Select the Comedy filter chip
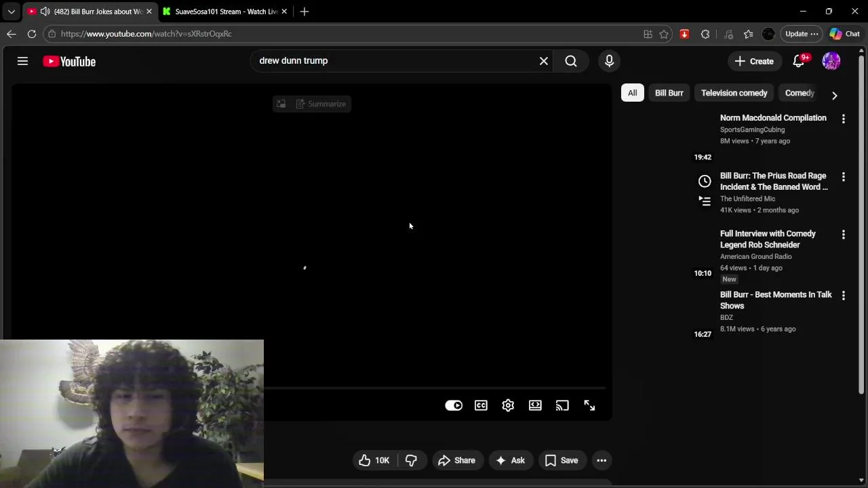The image size is (868, 488). [800, 93]
